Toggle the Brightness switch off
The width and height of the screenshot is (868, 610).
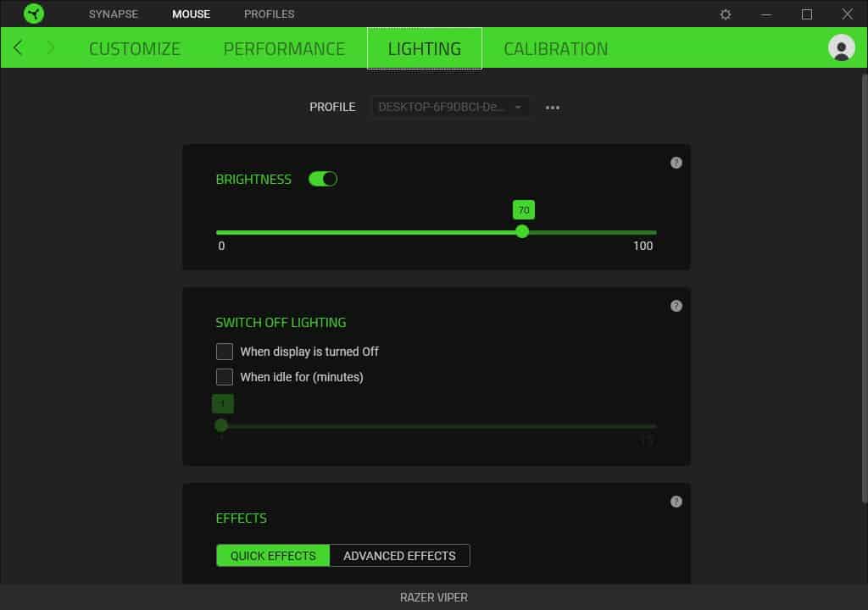coord(323,179)
